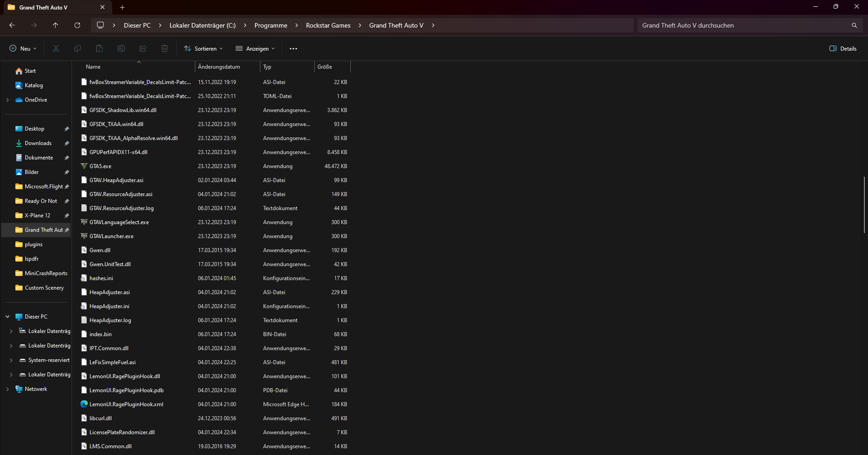Select the GTAVLauncher.exe icon

pyautogui.click(x=84, y=236)
